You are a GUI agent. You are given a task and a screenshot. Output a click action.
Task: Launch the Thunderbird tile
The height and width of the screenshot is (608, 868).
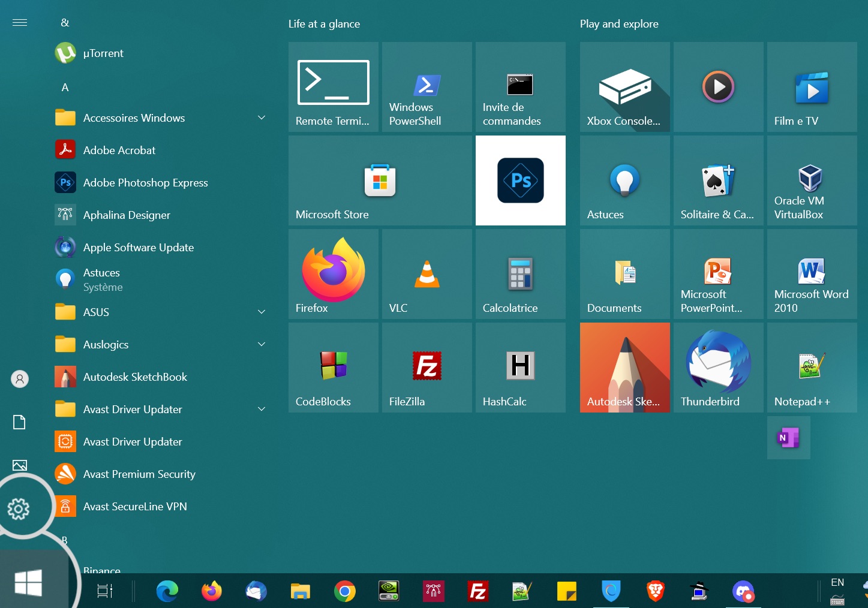pyautogui.click(x=718, y=368)
